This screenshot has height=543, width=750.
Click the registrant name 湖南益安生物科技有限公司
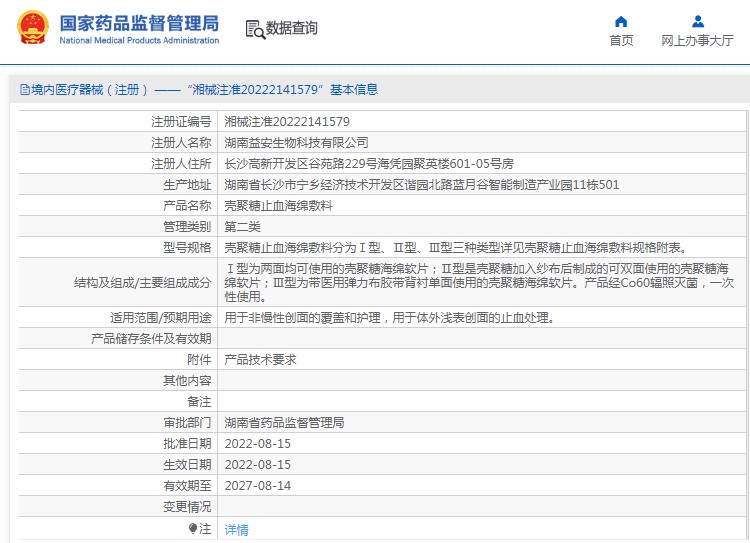click(296, 142)
